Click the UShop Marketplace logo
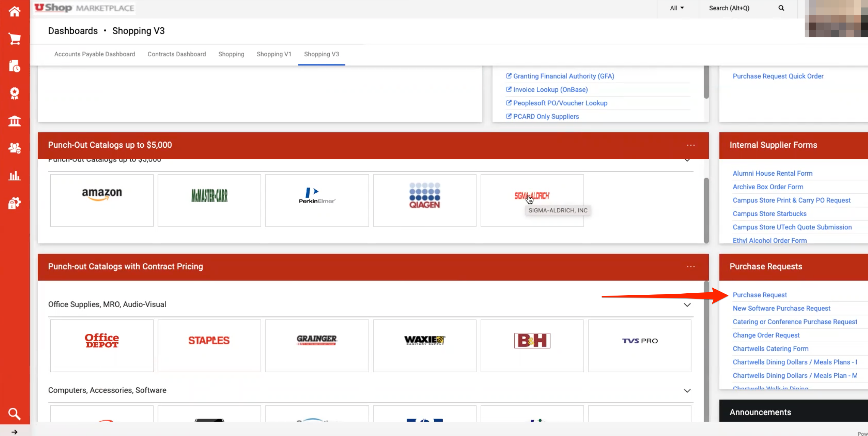 [84, 8]
